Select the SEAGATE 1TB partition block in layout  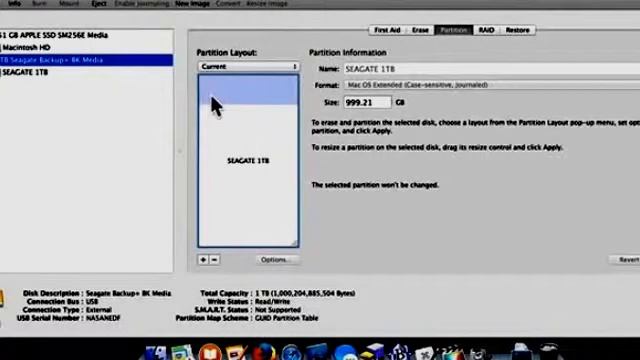[249, 161]
